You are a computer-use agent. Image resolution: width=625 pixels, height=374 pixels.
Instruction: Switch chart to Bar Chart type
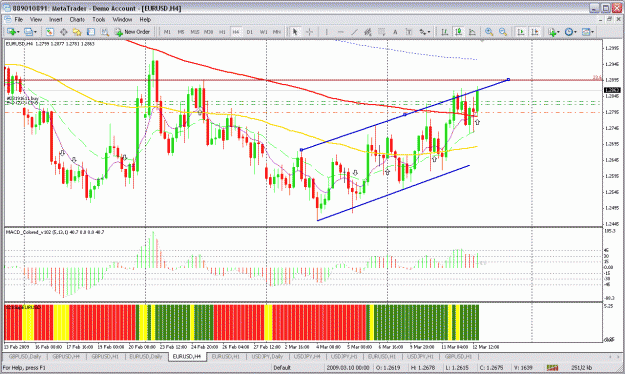pos(444,32)
